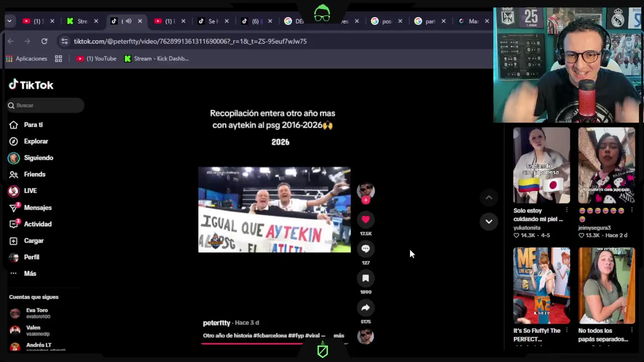Open the (1) YouTube bookmark

(97, 59)
